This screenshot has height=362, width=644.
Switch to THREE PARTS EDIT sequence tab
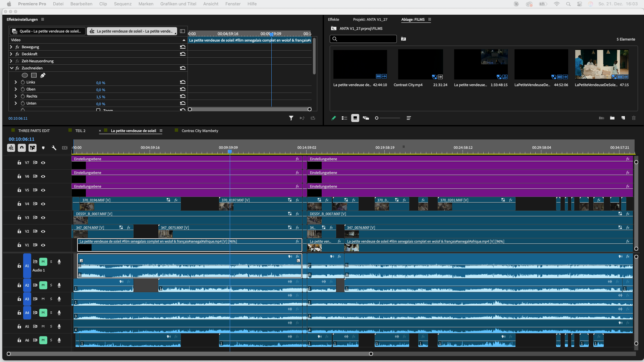(34, 131)
